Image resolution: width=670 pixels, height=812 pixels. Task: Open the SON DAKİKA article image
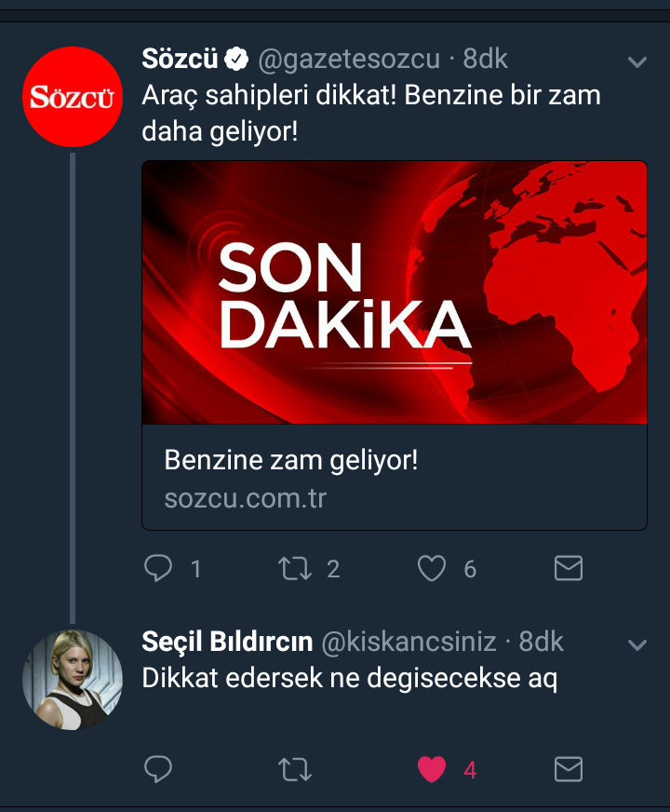pyautogui.click(x=394, y=292)
